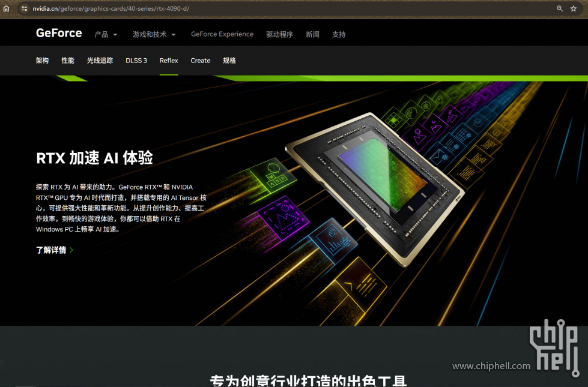
Task: Jump to the 光线追踪 section tab
Action: point(100,61)
